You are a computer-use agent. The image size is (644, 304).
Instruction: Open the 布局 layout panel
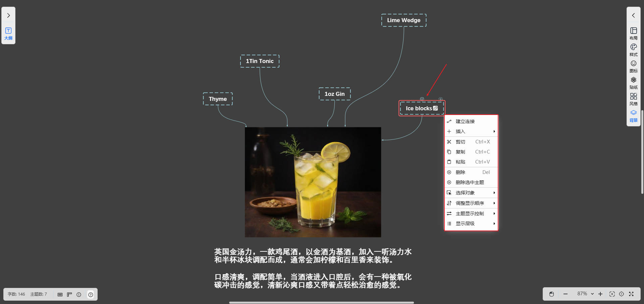coord(633,34)
